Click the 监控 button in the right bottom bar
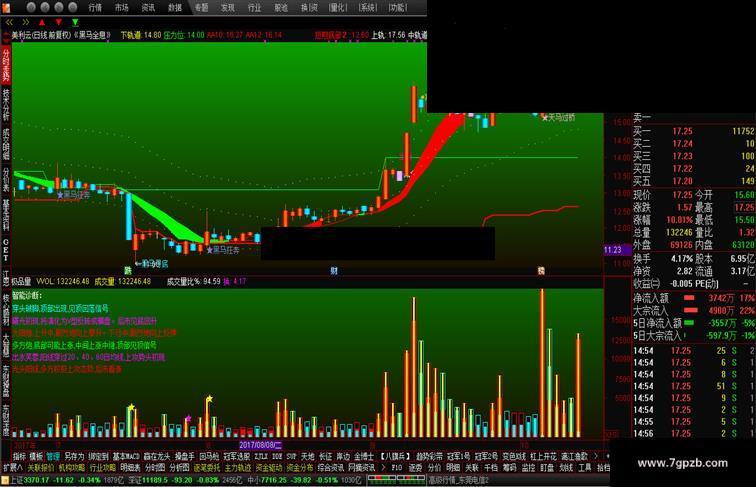 [x=528, y=468]
